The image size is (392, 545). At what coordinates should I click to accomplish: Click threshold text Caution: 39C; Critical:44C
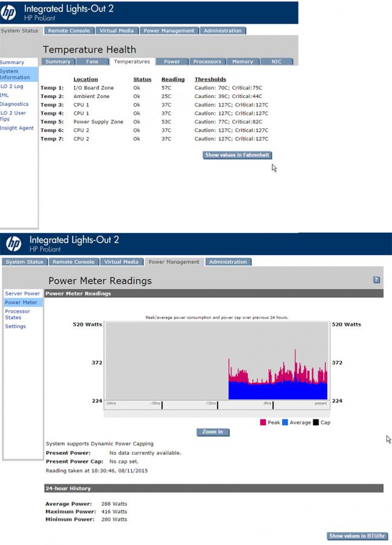pyautogui.click(x=228, y=96)
